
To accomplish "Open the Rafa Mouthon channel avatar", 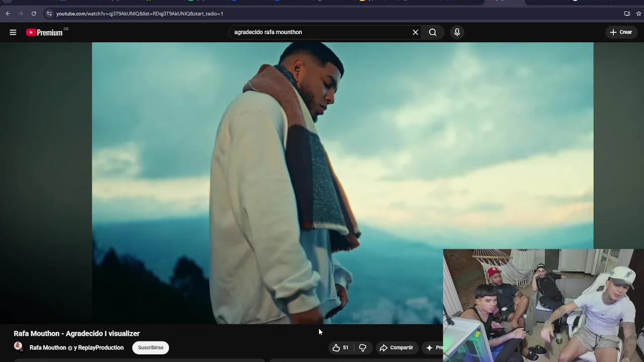I will click(x=18, y=346).
